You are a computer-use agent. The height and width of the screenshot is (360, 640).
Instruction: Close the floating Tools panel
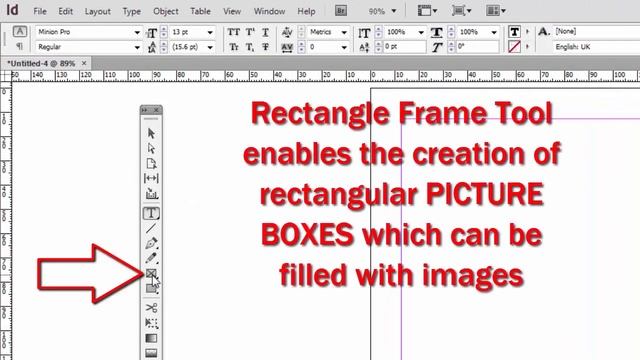tap(156, 110)
